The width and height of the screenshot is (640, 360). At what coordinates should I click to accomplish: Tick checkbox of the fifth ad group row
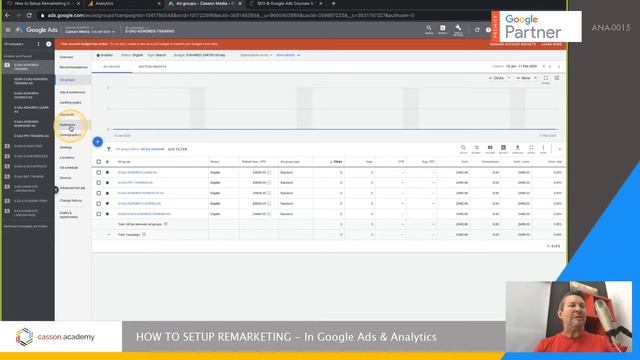(99, 214)
